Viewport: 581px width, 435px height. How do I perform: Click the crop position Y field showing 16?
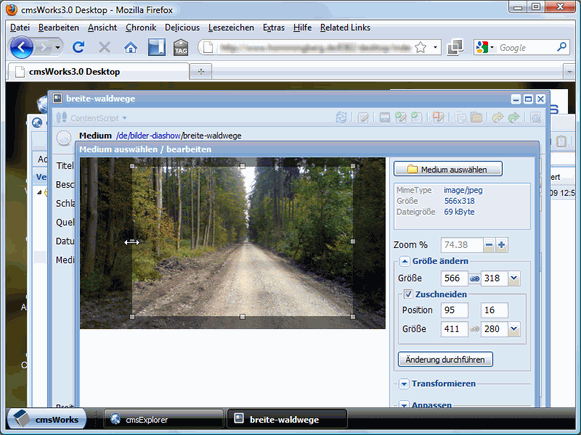point(494,310)
